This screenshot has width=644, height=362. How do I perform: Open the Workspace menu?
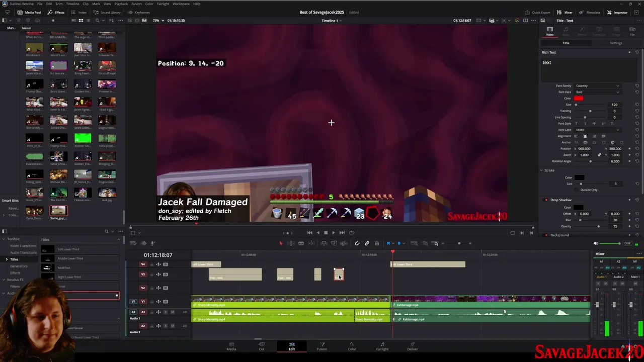181,4
